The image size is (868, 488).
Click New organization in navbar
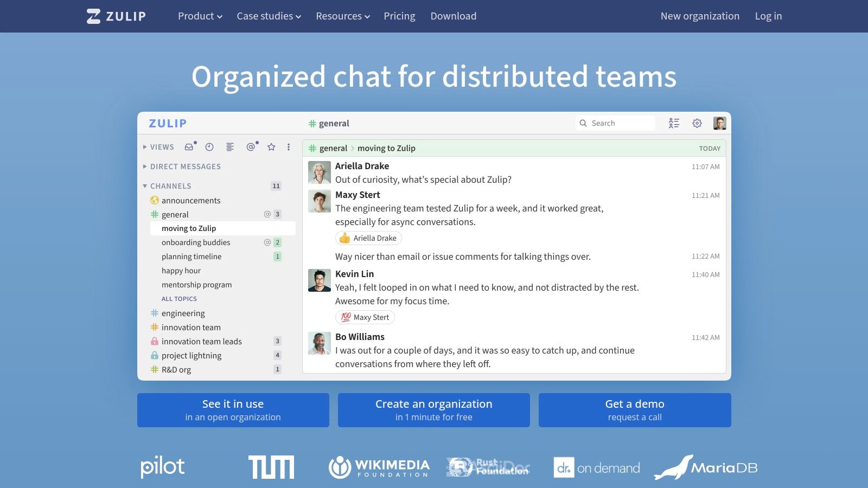coord(700,16)
